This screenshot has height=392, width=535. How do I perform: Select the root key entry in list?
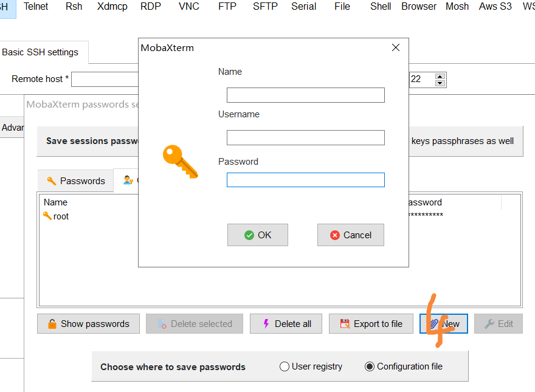[57, 216]
